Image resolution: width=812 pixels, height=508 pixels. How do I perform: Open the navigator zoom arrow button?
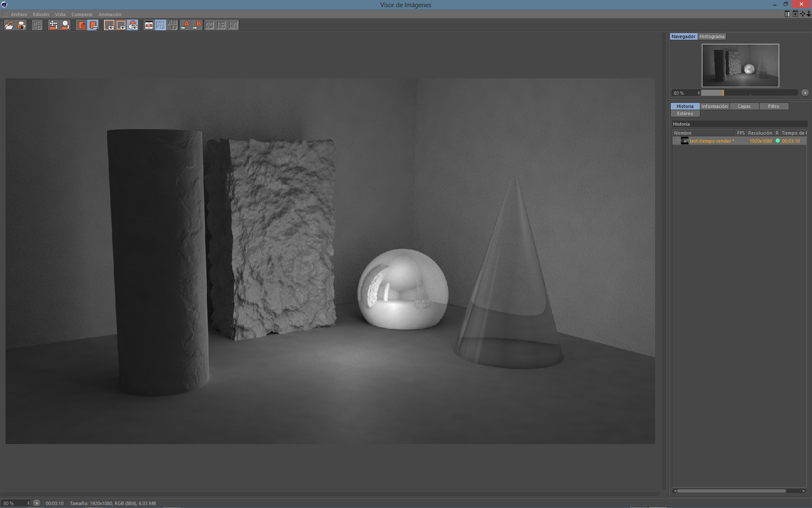coord(805,93)
